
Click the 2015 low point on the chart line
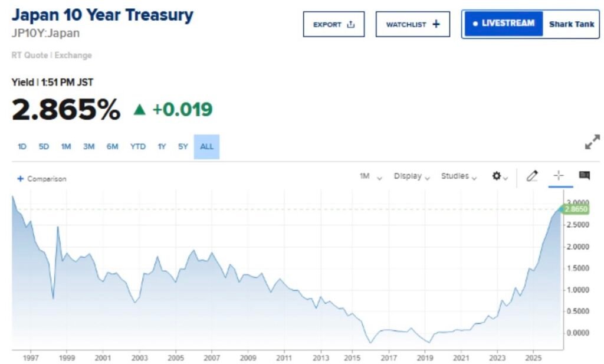(370, 343)
